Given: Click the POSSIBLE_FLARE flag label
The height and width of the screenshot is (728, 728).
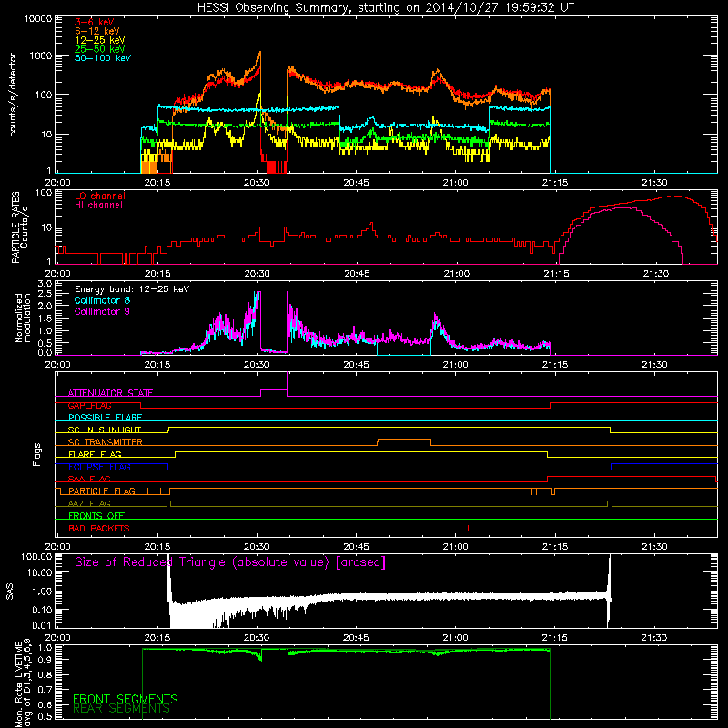Looking at the screenshot, I should (105, 418).
